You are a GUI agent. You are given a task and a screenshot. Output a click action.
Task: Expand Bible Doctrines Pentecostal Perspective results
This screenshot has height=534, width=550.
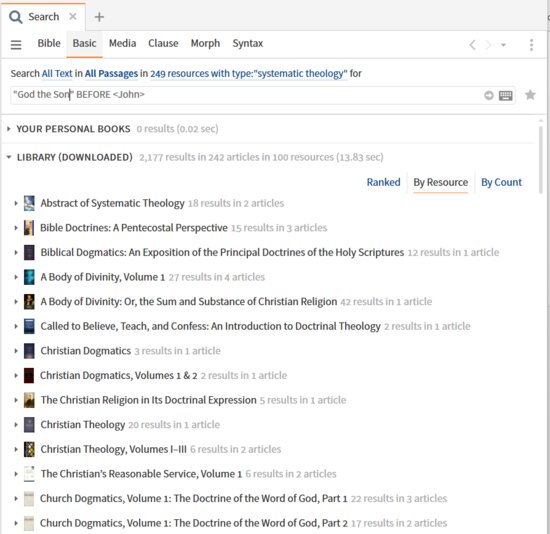pyautogui.click(x=15, y=228)
